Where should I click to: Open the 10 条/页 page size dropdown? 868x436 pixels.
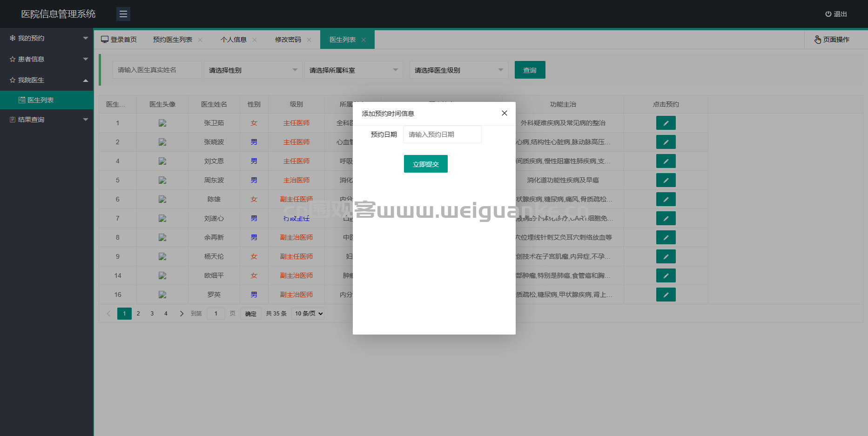tap(308, 314)
